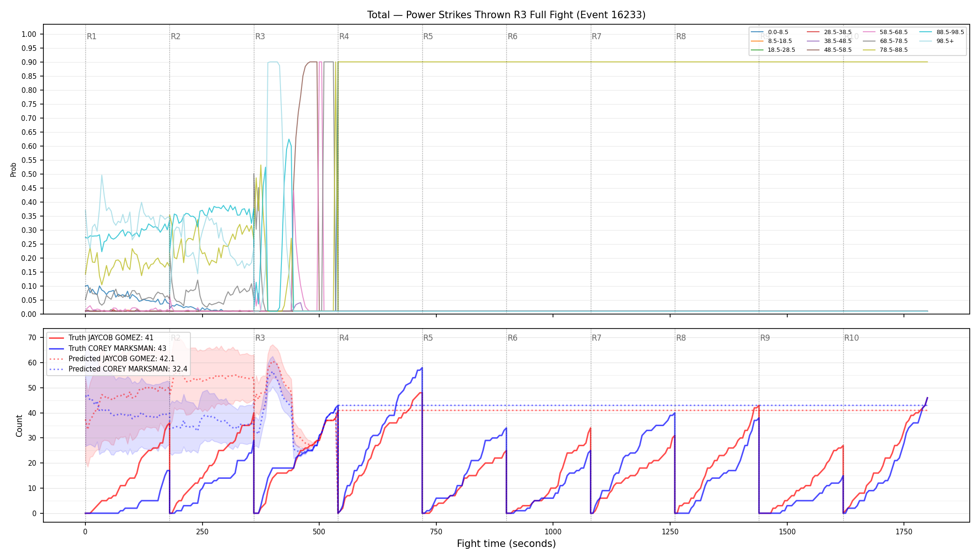980x560 pixels.
Task: Click the R5 round label in the bottom chart
Action: [x=428, y=338]
